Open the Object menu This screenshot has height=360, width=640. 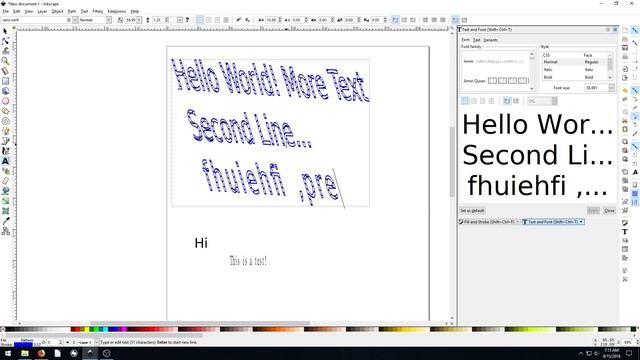point(57,11)
